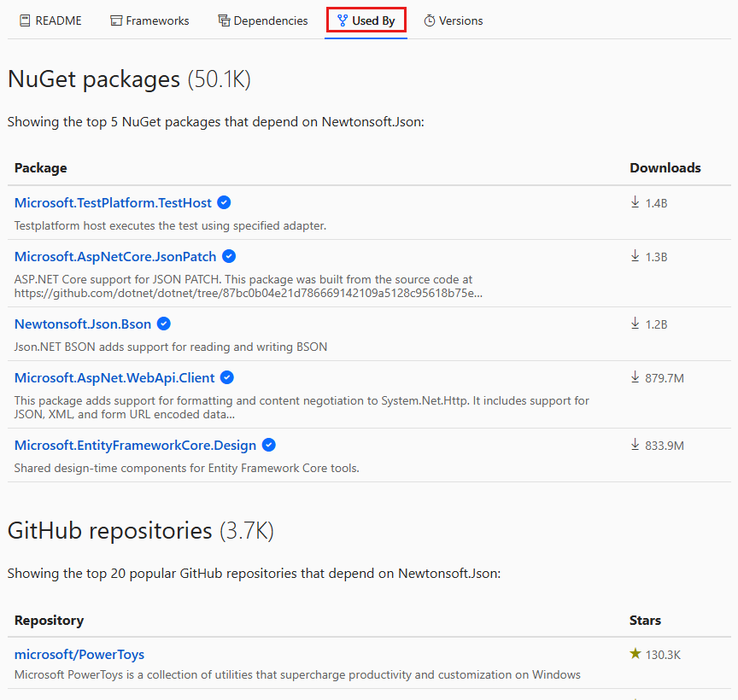Click the download icon beside 1.4B

tap(635, 202)
